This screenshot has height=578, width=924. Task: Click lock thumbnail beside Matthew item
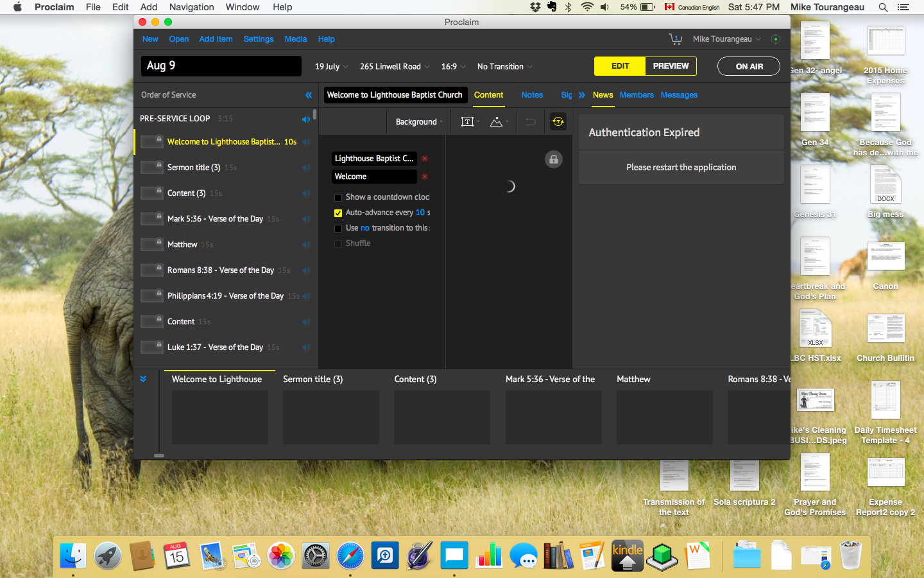pyautogui.click(x=152, y=244)
